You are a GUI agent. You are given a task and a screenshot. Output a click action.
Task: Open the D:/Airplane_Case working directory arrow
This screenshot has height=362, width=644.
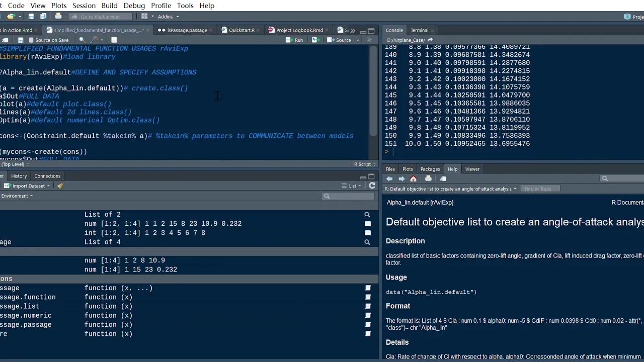[430, 40]
